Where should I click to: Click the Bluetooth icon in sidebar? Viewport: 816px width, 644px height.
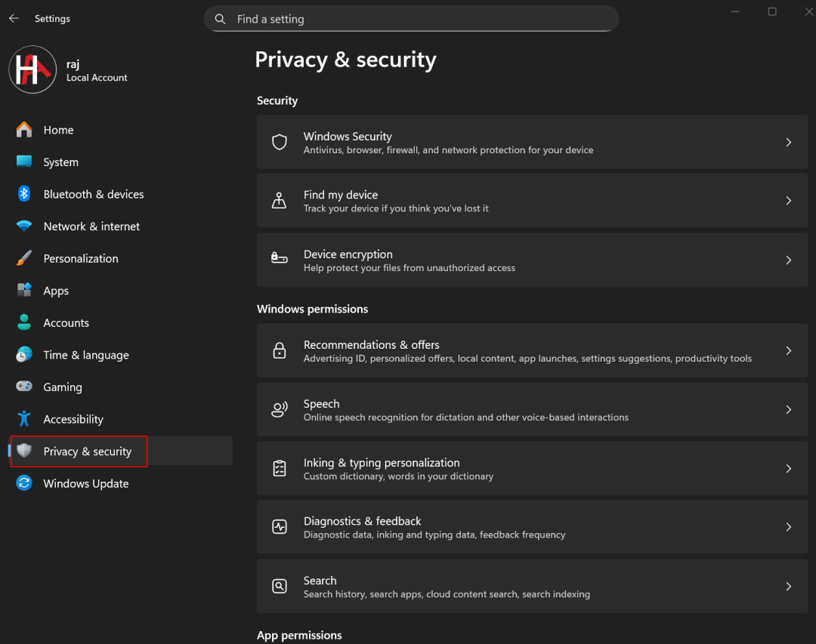(x=24, y=194)
